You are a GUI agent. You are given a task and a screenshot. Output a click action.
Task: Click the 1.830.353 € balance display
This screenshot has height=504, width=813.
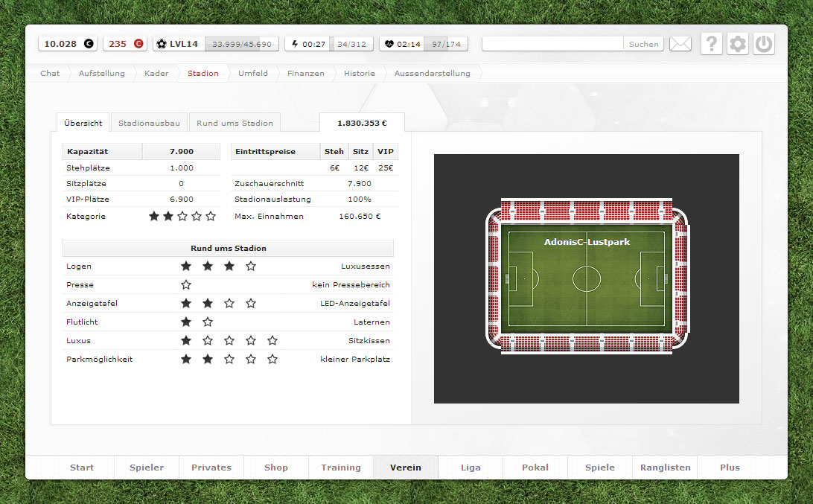pyautogui.click(x=362, y=123)
